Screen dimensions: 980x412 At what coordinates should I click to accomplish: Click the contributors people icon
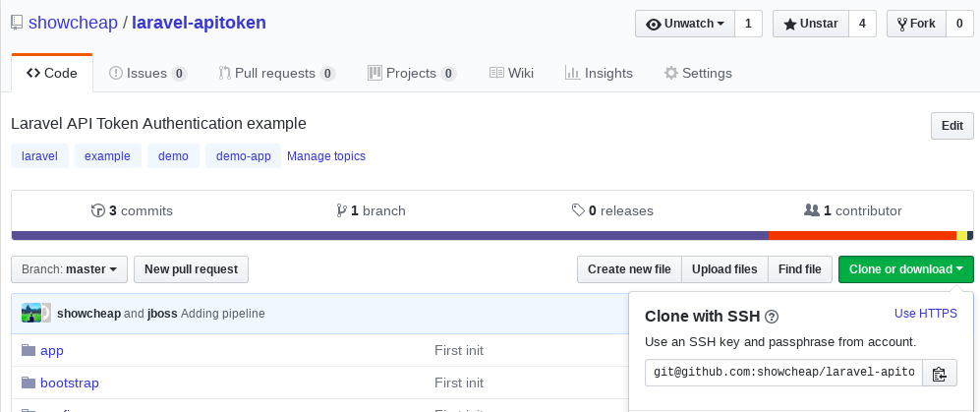[x=811, y=210]
